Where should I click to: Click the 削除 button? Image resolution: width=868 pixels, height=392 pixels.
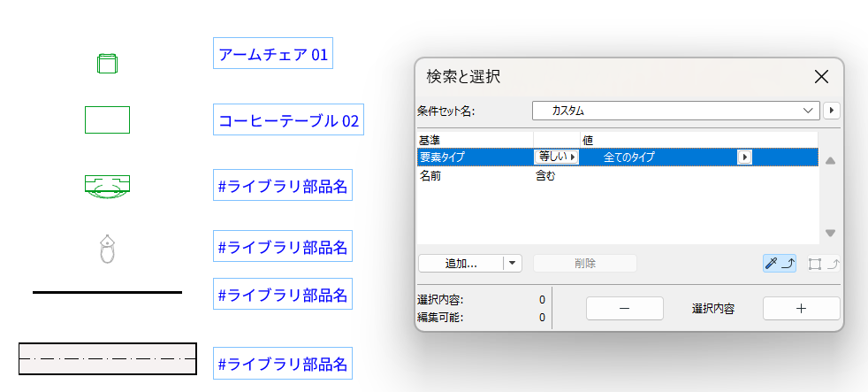tap(585, 264)
